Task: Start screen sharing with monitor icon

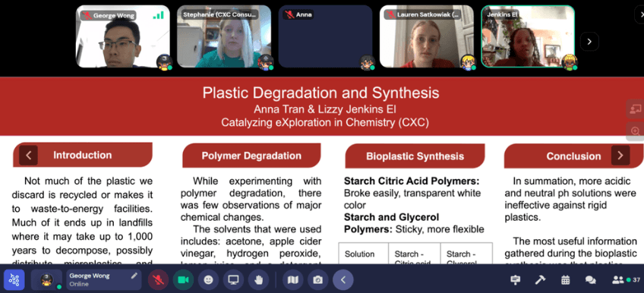Action: pos(233,280)
